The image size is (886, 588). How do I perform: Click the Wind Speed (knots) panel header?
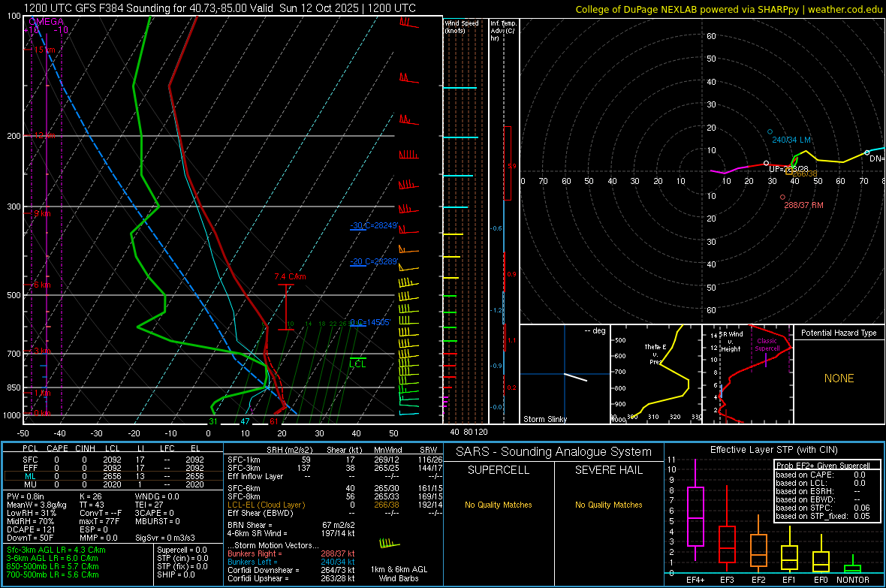[461, 27]
